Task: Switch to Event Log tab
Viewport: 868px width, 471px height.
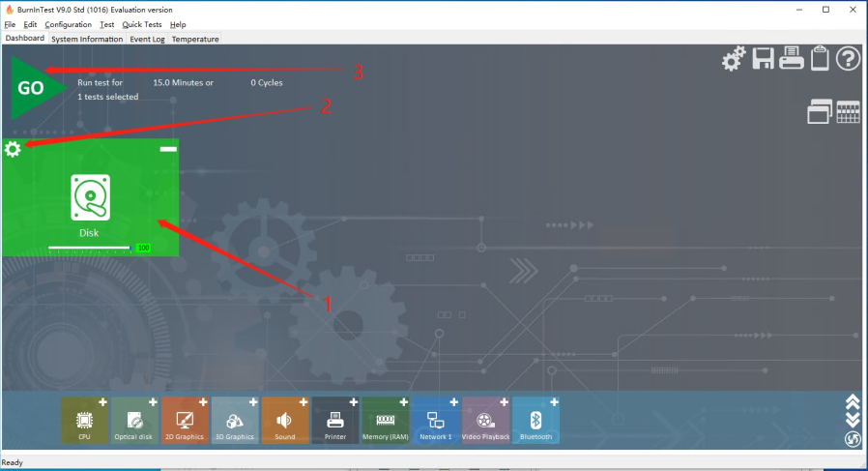Action: point(147,39)
